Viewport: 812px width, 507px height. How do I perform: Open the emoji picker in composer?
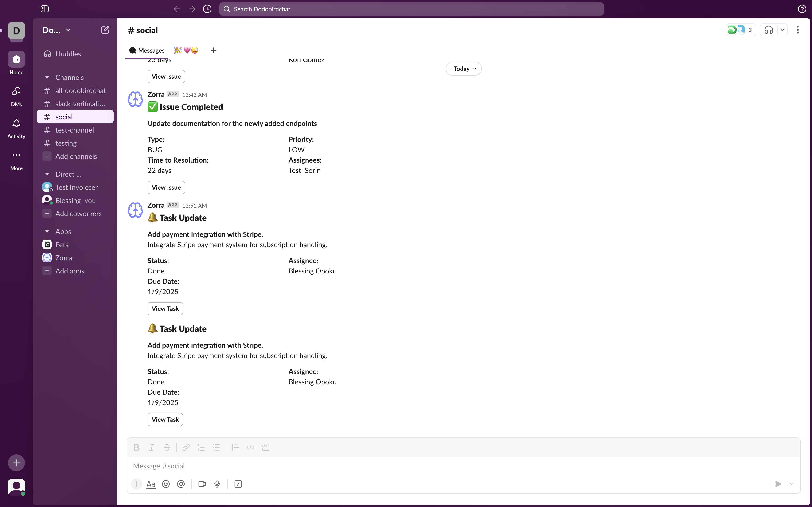click(x=166, y=484)
